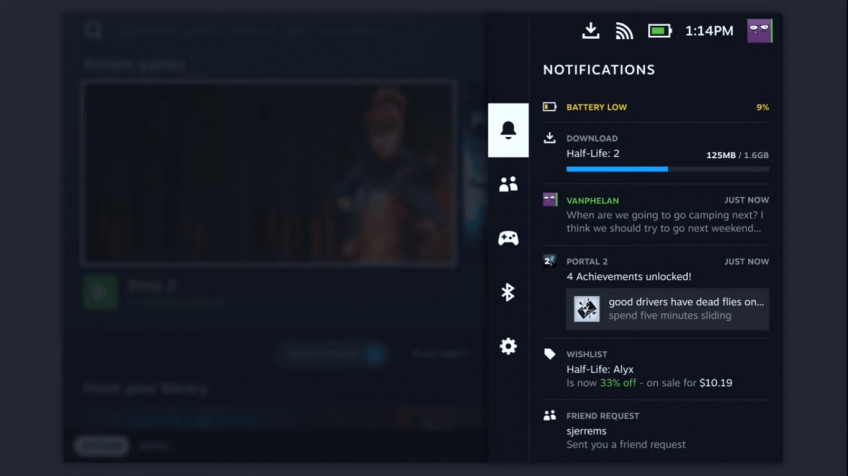Click the green battery status icon
The image size is (848, 476).
coord(660,31)
